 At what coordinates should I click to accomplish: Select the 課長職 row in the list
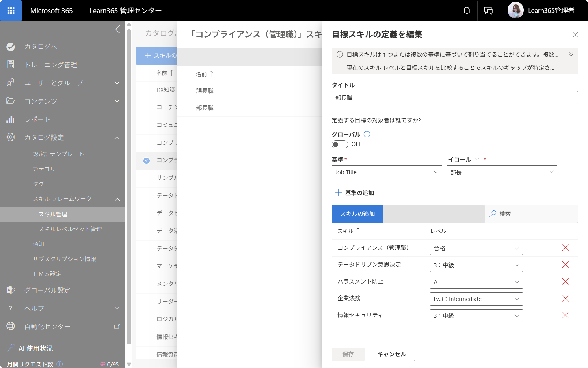(x=249, y=91)
